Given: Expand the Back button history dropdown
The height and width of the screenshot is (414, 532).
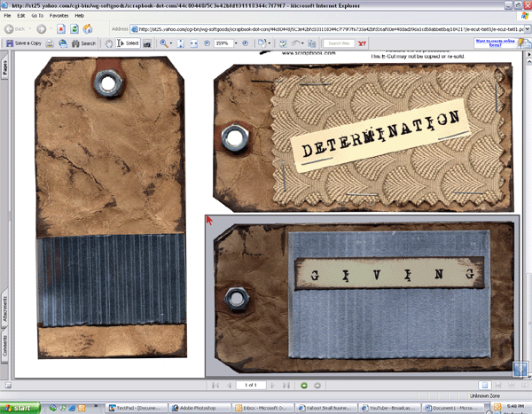Looking at the screenshot, I should [x=29, y=28].
